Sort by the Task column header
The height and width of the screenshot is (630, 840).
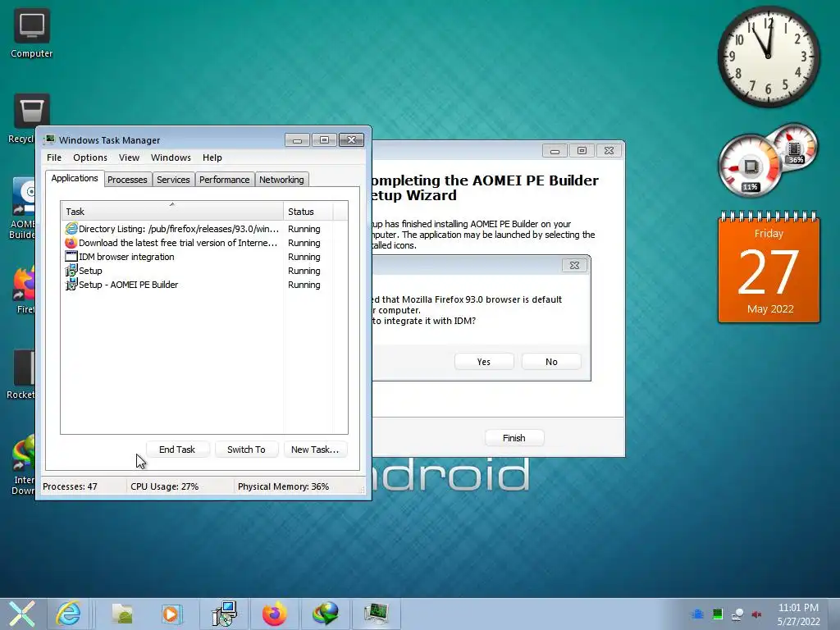click(172, 211)
